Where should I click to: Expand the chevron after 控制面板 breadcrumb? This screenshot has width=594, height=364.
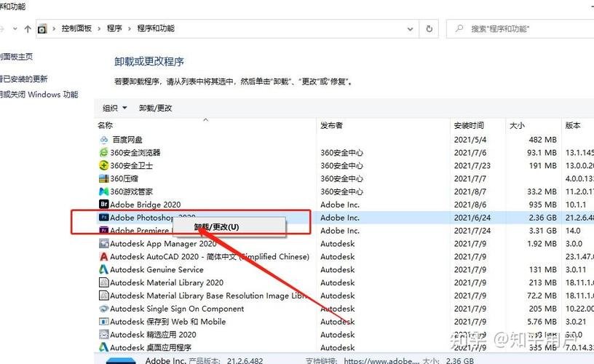click(x=54, y=29)
